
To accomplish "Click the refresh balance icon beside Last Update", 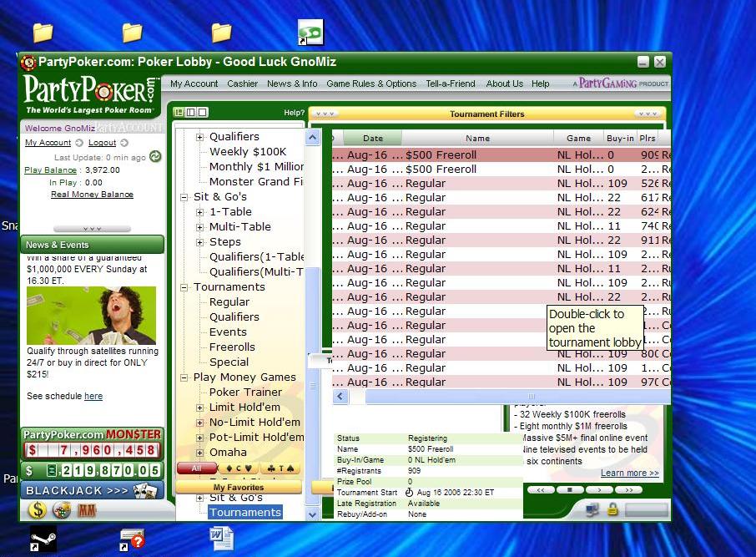I will click(155, 156).
